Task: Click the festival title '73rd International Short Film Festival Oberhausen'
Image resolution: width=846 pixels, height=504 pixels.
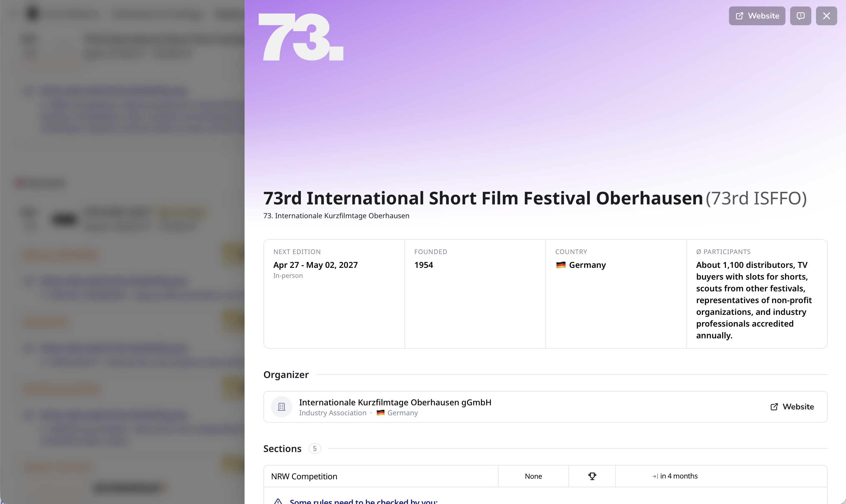Action: click(x=483, y=198)
